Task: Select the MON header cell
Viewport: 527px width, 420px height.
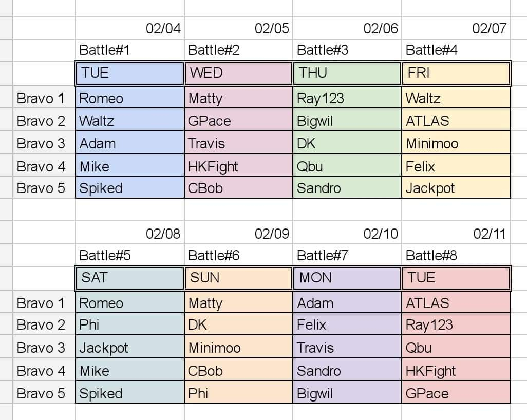Action: (x=347, y=278)
